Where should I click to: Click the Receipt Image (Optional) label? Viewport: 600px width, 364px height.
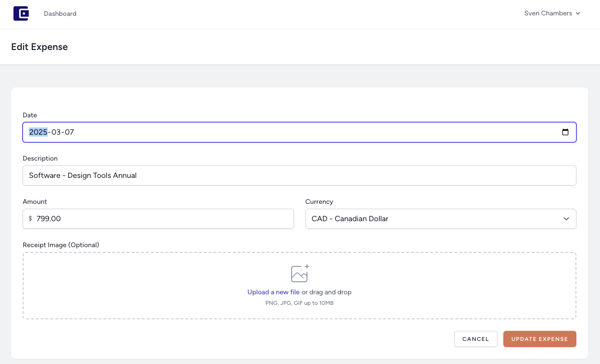[x=61, y=245]
